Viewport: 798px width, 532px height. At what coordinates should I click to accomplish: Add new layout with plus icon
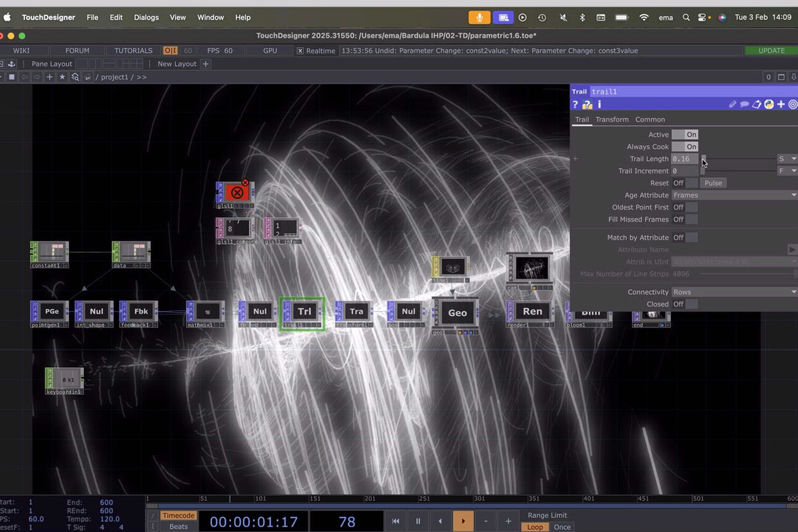(205, 64)
